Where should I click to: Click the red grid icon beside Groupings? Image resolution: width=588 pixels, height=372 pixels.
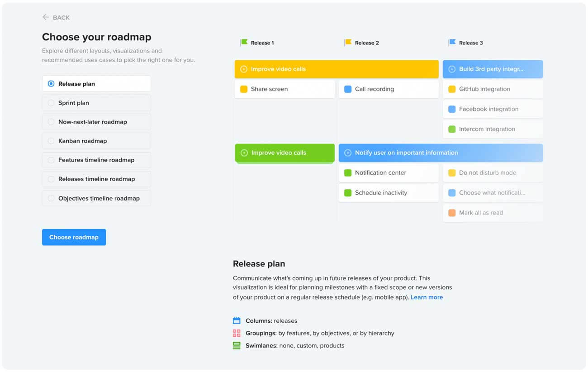click(237, 333)
